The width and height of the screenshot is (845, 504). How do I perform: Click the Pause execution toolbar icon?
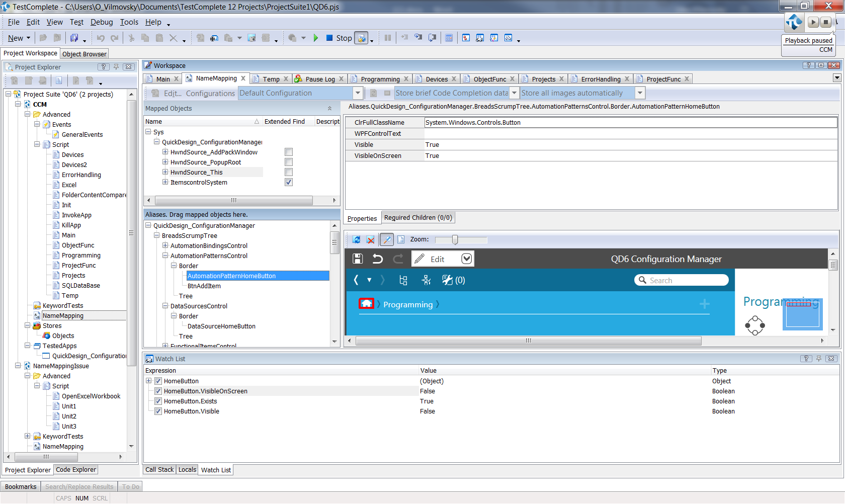(x=388, y=38)
